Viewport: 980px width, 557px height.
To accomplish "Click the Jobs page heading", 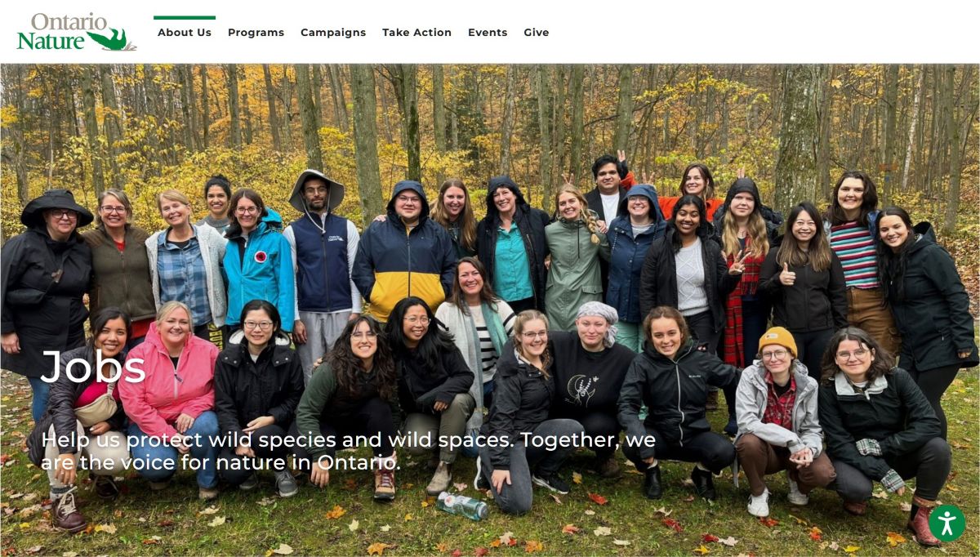I will tap(93, 367).
